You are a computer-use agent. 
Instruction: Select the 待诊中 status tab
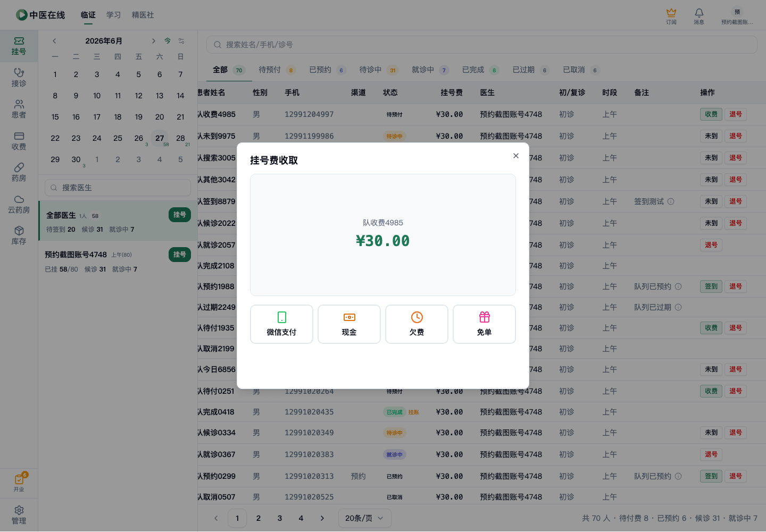pos(378,70)
